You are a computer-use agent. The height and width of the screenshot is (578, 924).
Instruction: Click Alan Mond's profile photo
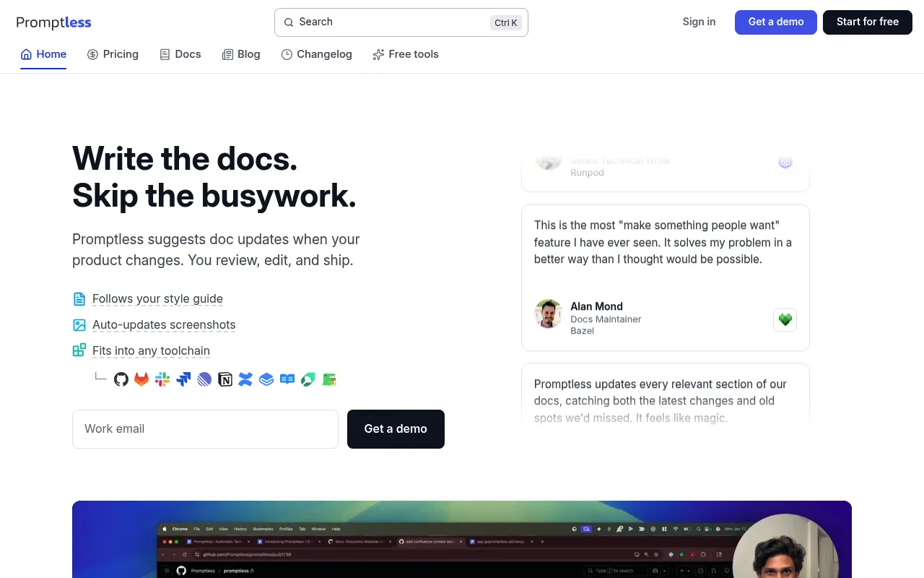[549, 314]
